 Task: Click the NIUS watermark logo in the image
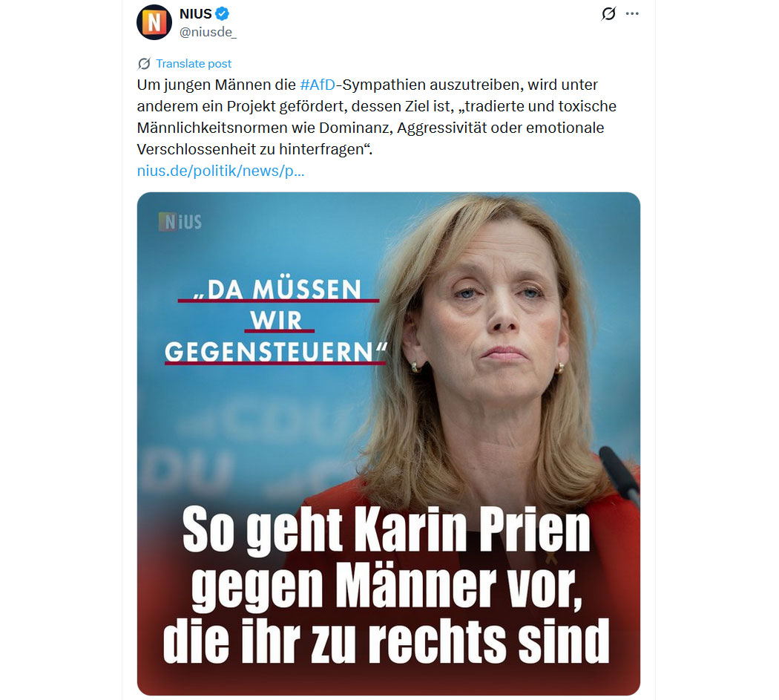[180, 222]
